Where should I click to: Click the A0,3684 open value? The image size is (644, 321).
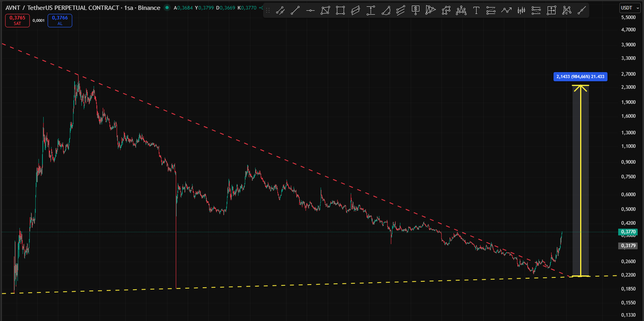pos(184,8)
